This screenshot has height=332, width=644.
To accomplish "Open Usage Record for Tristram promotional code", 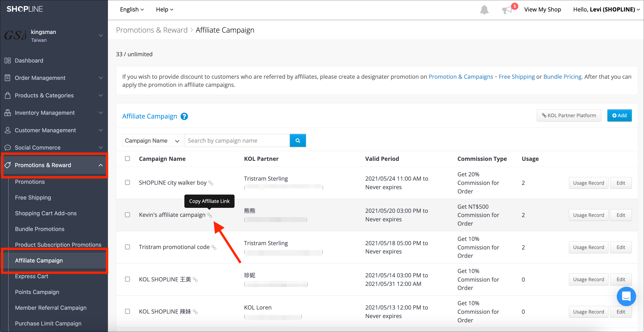I will (x=588, y=247).
